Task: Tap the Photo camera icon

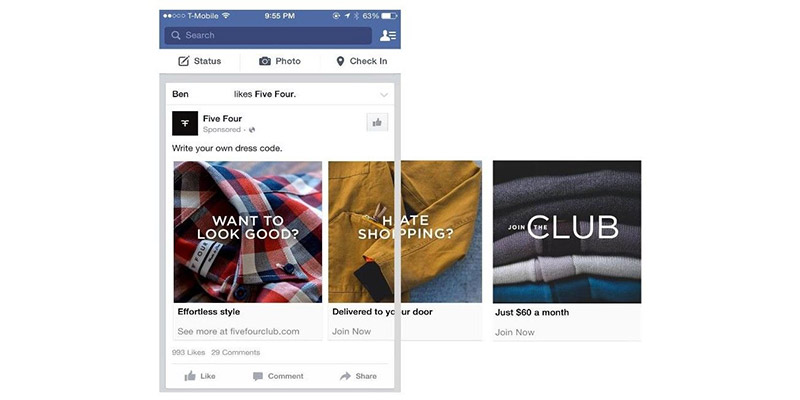Action: point(265,61)
